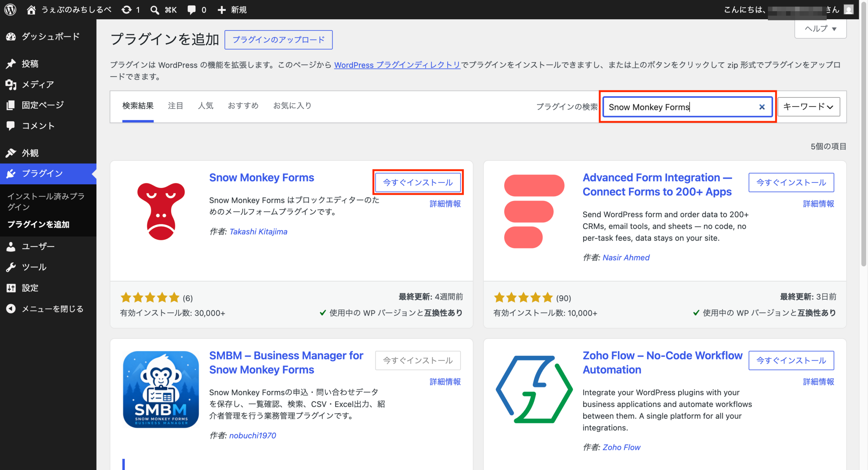Open the メディア menu
This screenshot has height=470, width=868.
(48, 84)
